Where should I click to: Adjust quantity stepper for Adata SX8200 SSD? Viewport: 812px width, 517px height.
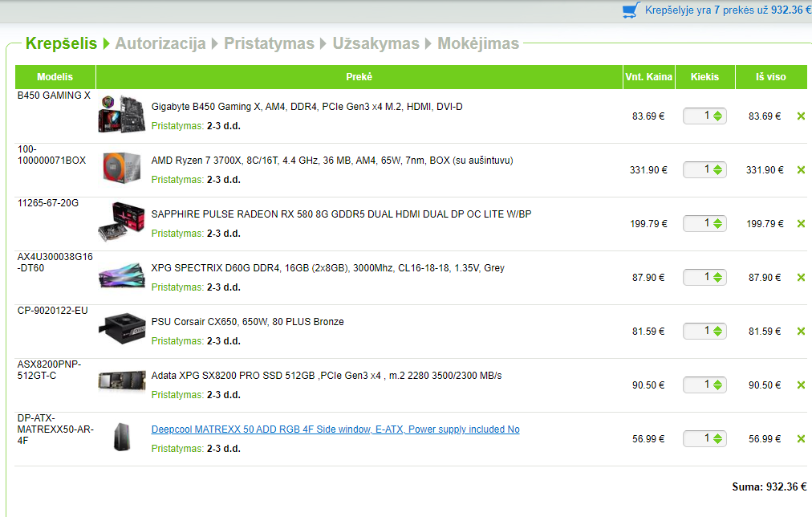point(717,385)
